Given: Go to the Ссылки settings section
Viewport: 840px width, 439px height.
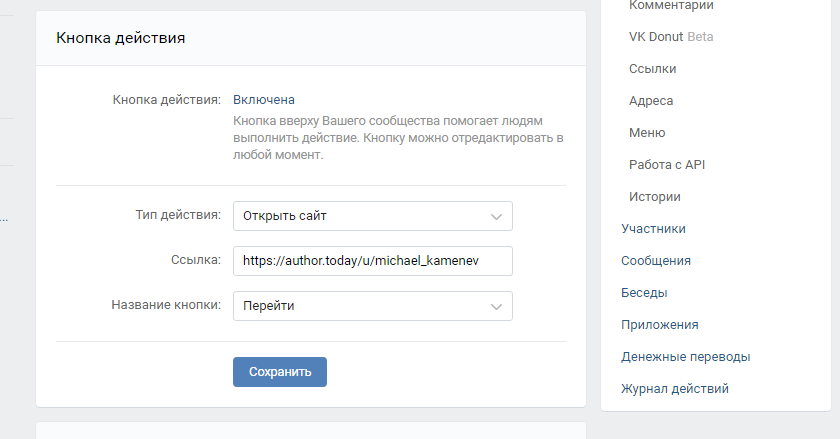Looking at the screenshot, I should click(652, 69).
